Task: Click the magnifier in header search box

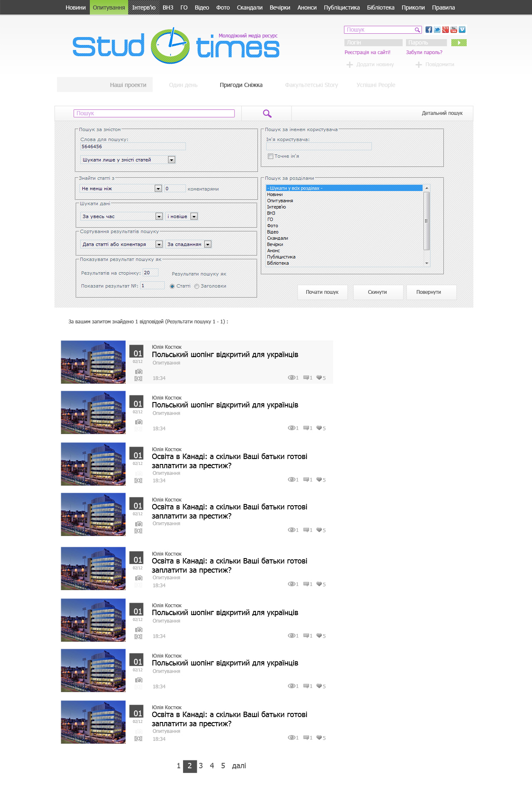Action: pyautogui.click(x=417, y=30)
